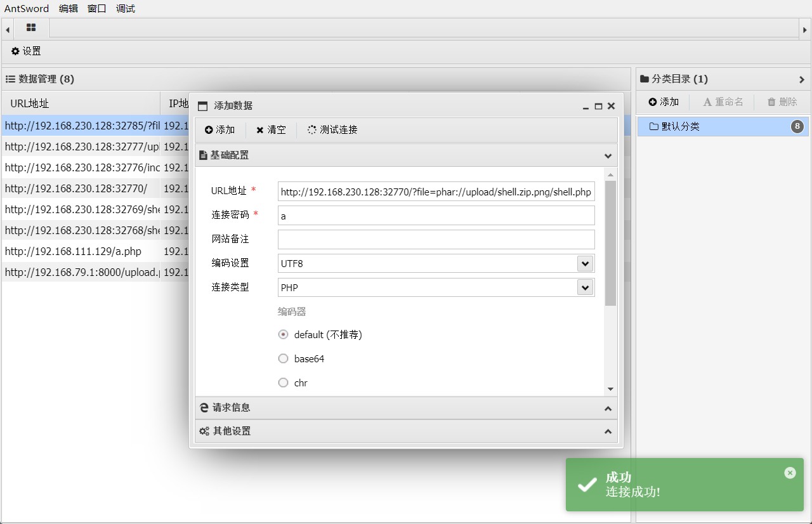Maximize the 添加数据 dialog
This screenshot has height=524, width=812.
tap(598, 107)
